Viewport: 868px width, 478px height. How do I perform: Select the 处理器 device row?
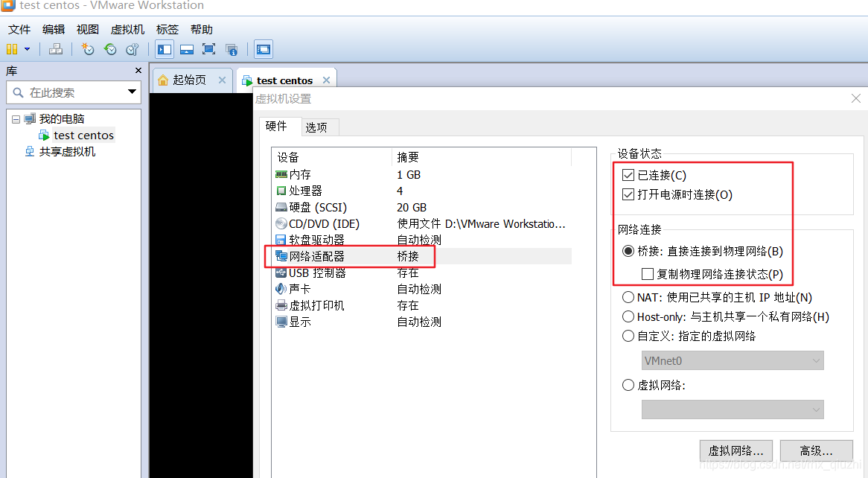tap(423, 191)
